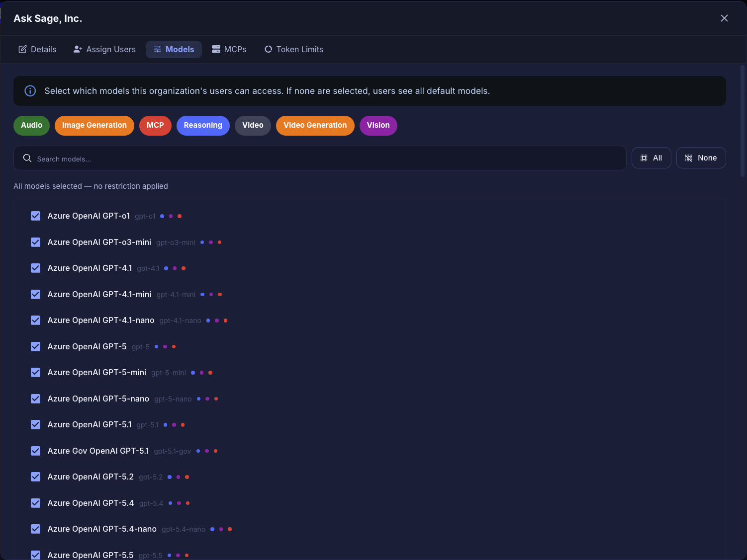This screenshot has height=560, width=747.
Task: Uncheck Azure OpenAI GPT-o1
Action: 35,216
